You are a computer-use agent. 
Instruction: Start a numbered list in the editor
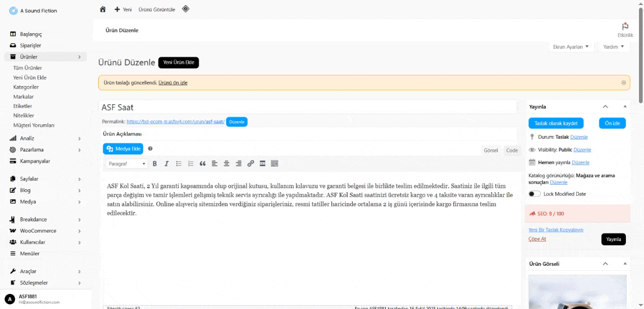(191, 164)
